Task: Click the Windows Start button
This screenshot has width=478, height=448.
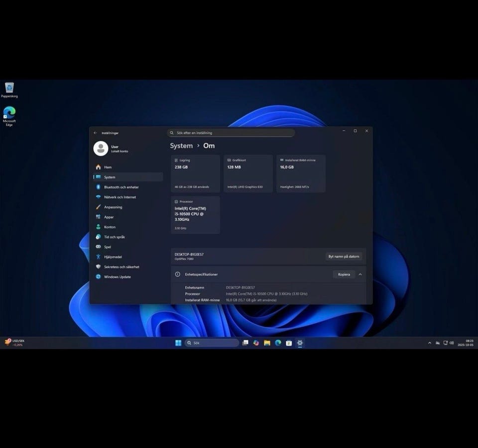Action: tap(178, 343)
